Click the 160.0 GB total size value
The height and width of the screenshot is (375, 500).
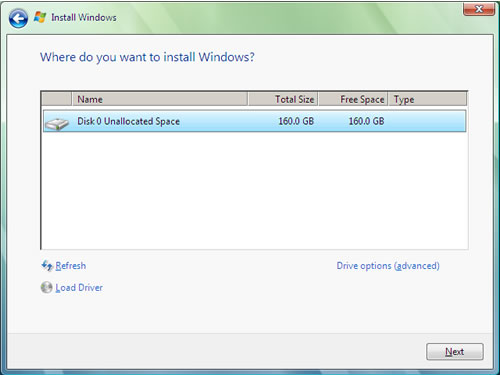click(296, 121)
